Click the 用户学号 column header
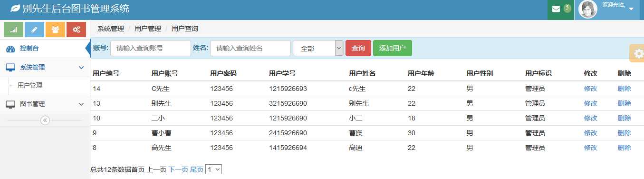Screen dimensions: 644x179 coord(282,73)
